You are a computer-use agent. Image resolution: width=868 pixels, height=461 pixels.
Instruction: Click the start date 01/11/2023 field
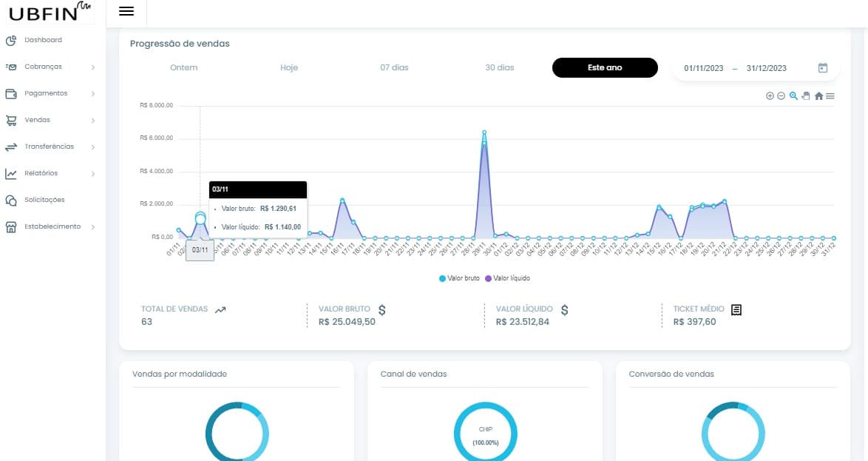click(x=704, y=68)
